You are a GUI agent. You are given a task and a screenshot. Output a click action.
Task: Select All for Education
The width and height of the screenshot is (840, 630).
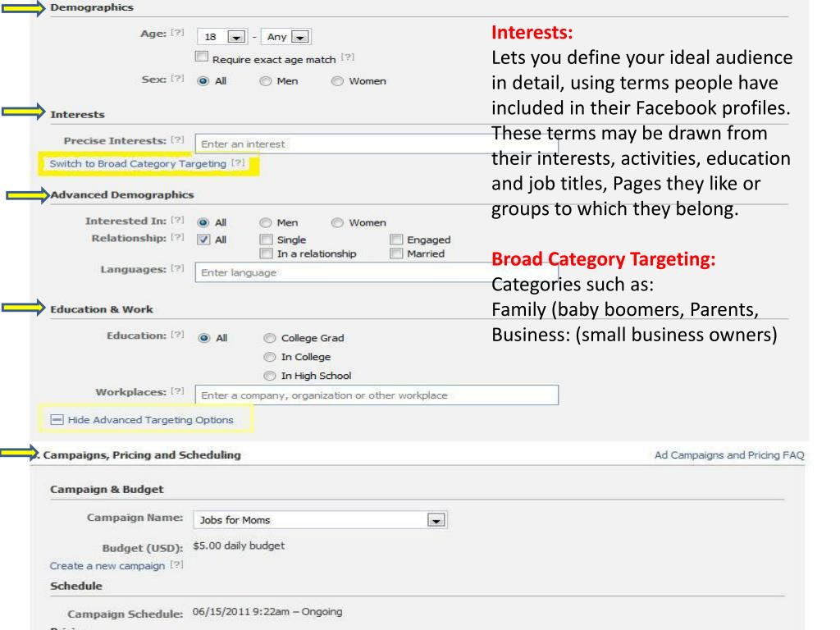(204, 338)
